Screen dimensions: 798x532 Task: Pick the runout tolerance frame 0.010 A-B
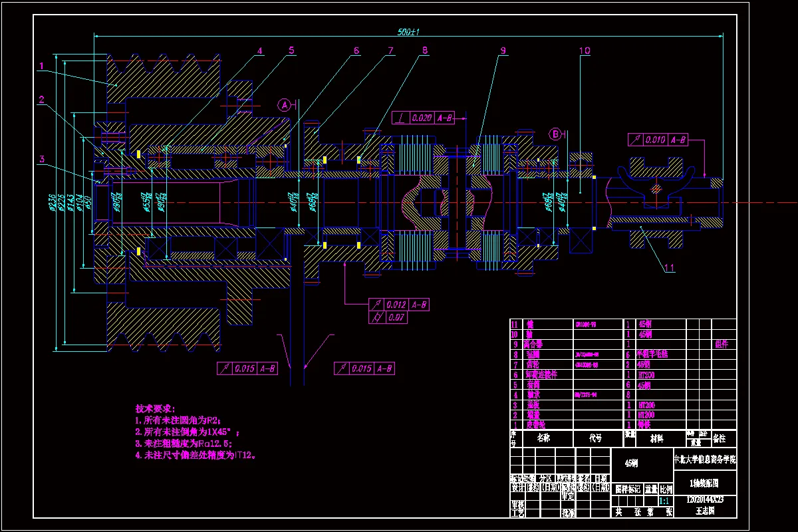click(658, 140)
